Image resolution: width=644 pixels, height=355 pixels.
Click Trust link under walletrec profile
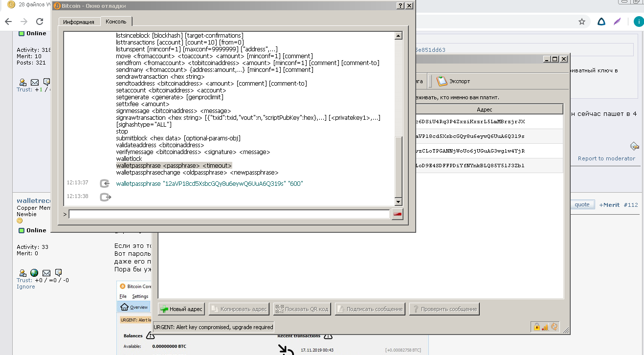[24, 280]
